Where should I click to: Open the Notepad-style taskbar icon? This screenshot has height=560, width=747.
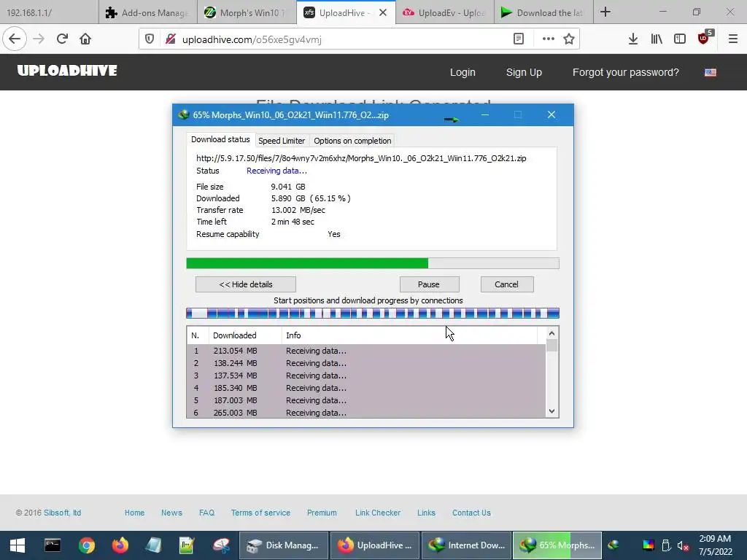pos(153,545)
